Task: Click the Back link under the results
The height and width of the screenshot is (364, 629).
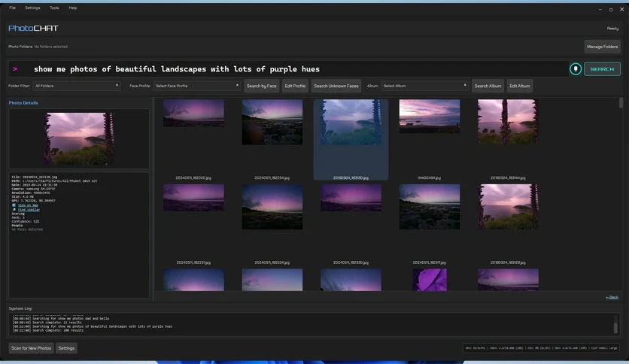Action: point(612,297)
